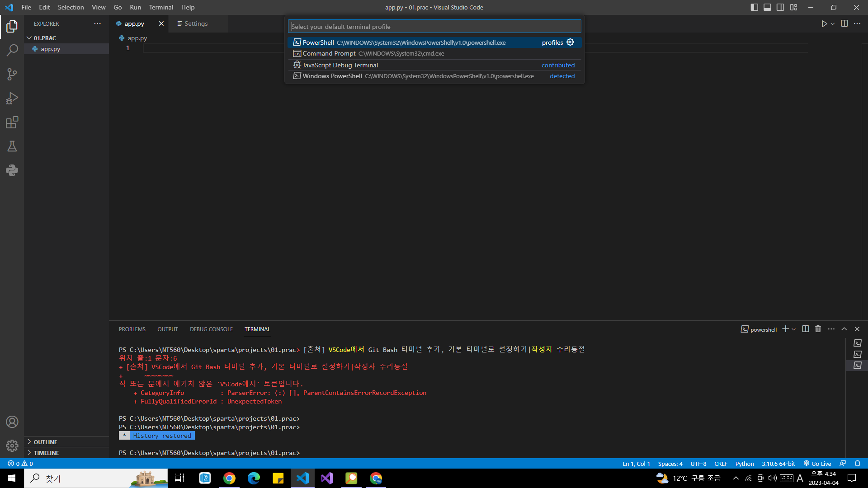Open the Explorer view in activity bar
The image size is (868, 488).
tap(12, 27)
